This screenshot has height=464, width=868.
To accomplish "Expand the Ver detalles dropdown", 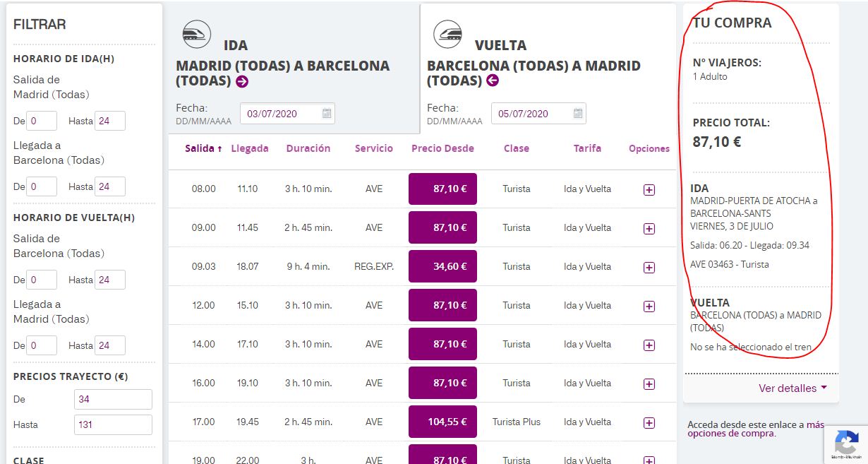I will pos(792,388).
